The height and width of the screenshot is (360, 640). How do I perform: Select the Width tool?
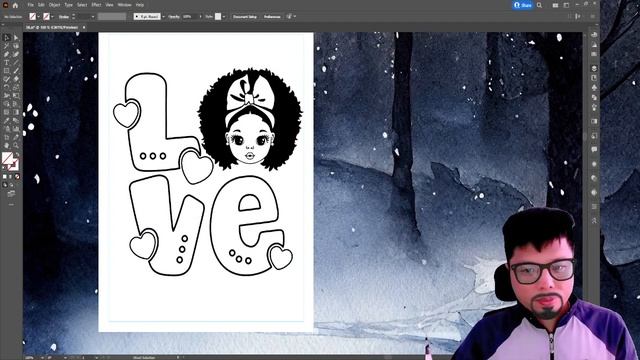[7, 95]
